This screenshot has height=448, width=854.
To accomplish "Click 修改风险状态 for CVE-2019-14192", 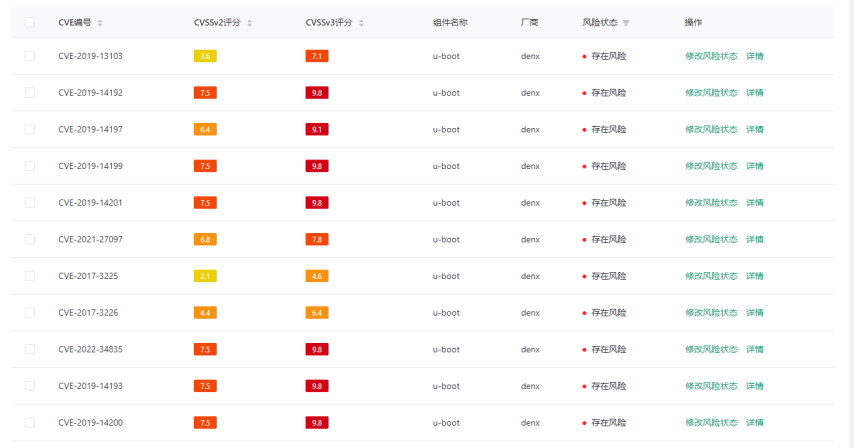I will (711, 93).
